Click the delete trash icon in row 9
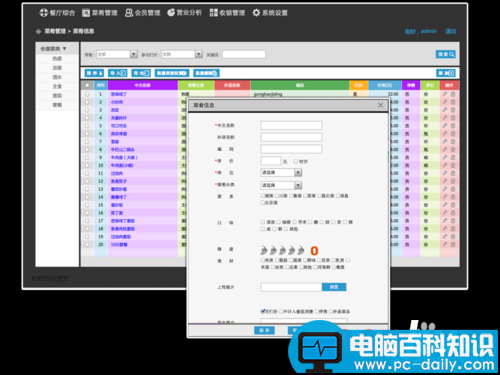Image resolution: width=500 pixels, height=375 pixels. point(453,157)
